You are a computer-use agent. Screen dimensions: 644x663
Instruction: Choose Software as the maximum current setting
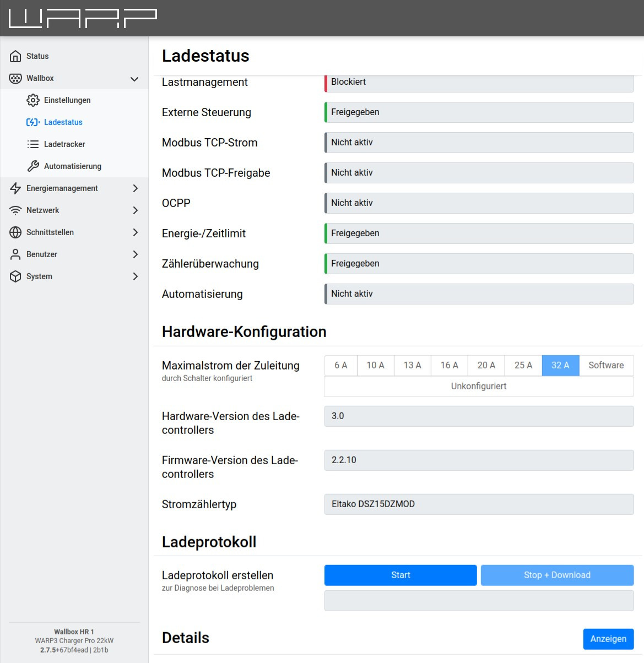click(606, 366)
